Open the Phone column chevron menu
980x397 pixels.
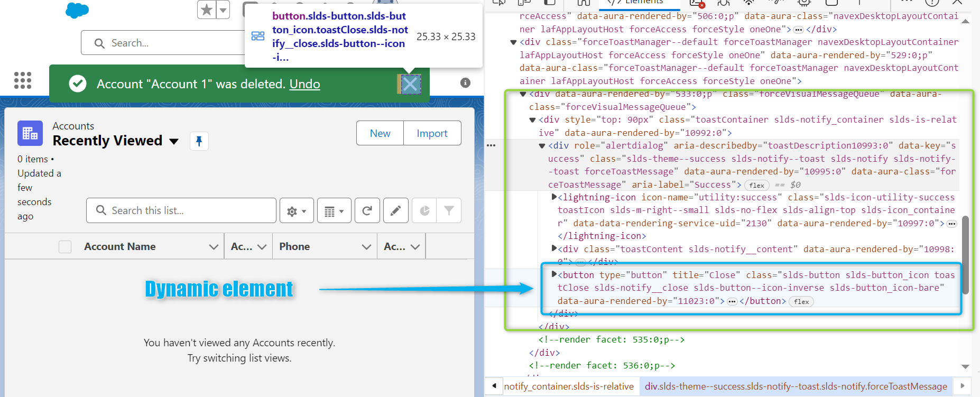[x=366, y=247]
